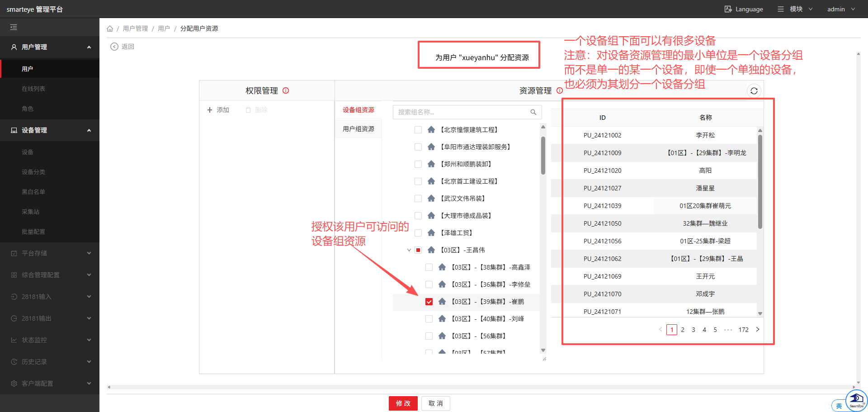Click the info icon beside 权限管理
Viewport: 868px width, 412px height.
tap(286, 90)
